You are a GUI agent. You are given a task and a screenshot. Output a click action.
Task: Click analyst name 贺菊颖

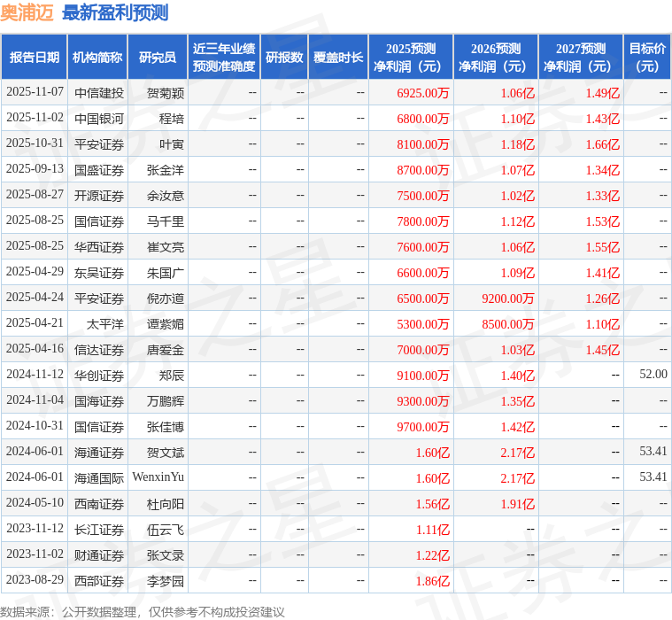[166, 92]
